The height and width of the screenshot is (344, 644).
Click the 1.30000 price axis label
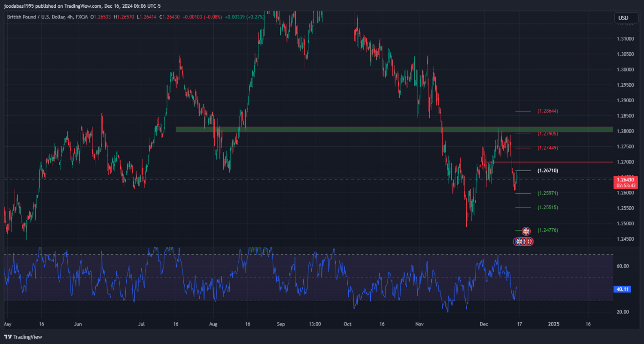point(625,69)
